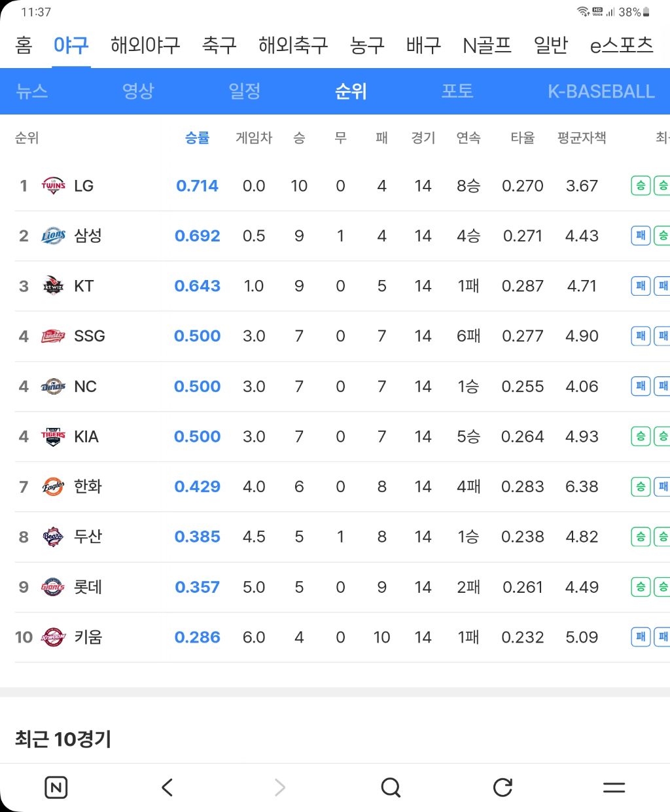Open LG team name link

[x=84, y=186]
